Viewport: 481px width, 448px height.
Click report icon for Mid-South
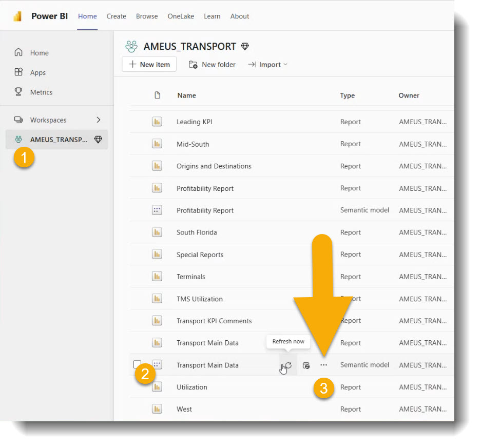(157, 144)
